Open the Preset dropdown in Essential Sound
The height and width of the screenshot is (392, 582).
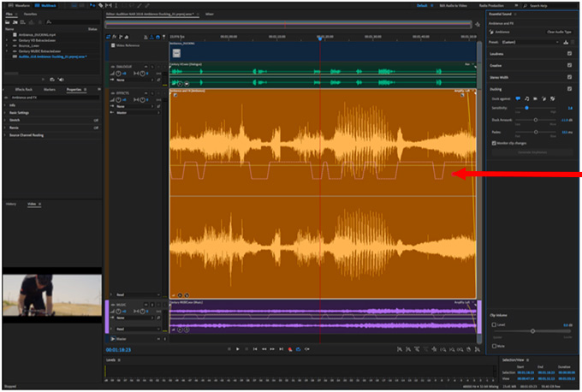pos(531,42)
